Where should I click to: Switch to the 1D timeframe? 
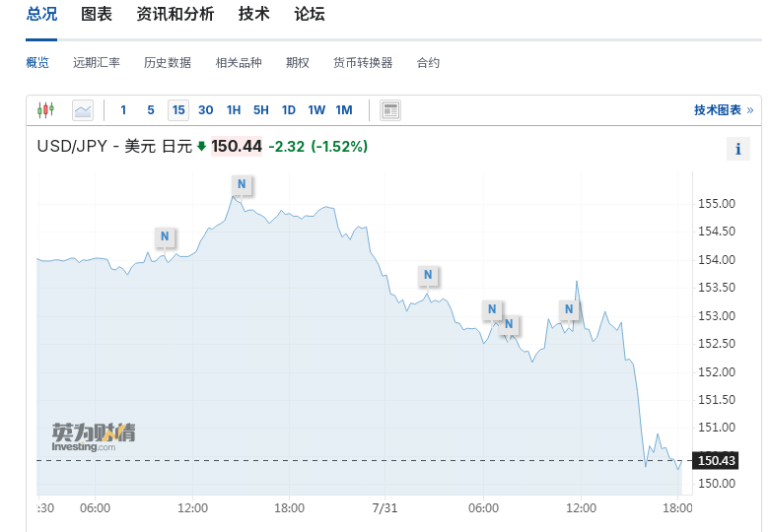click(x=289, y=110)
